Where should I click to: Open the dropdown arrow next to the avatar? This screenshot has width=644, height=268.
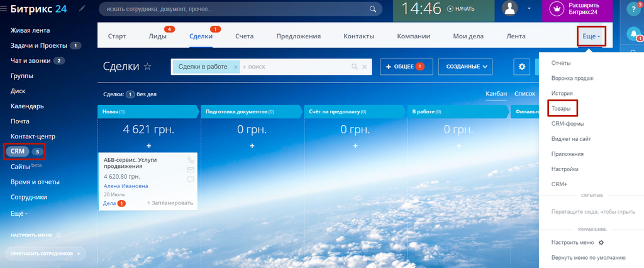529,9
